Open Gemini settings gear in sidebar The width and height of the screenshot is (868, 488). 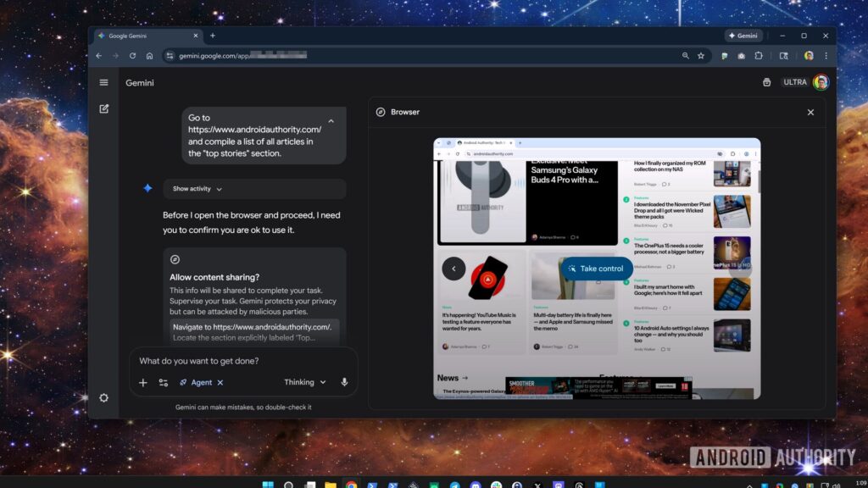(x=103, y=398)
